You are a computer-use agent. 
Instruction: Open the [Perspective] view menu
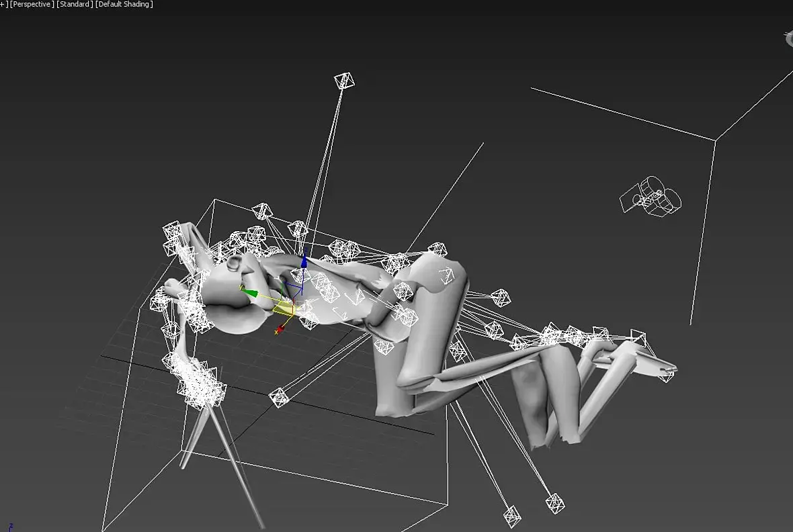32,4
